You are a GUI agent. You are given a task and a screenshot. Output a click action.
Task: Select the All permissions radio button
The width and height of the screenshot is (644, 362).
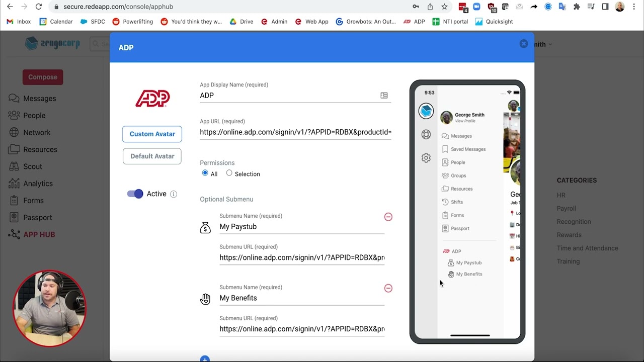pyautogui.click(x=205, y=173)
